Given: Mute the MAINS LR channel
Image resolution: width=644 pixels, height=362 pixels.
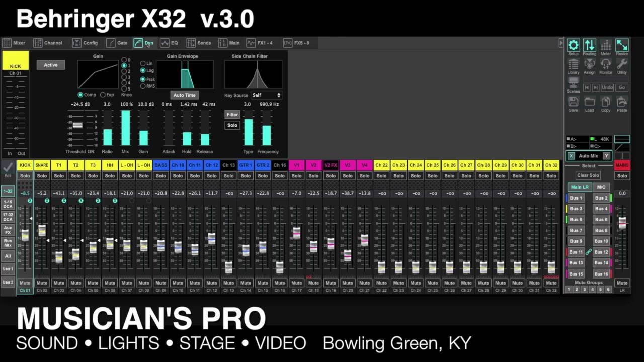Looking at the screenshot, I should [x=622, y=283].
